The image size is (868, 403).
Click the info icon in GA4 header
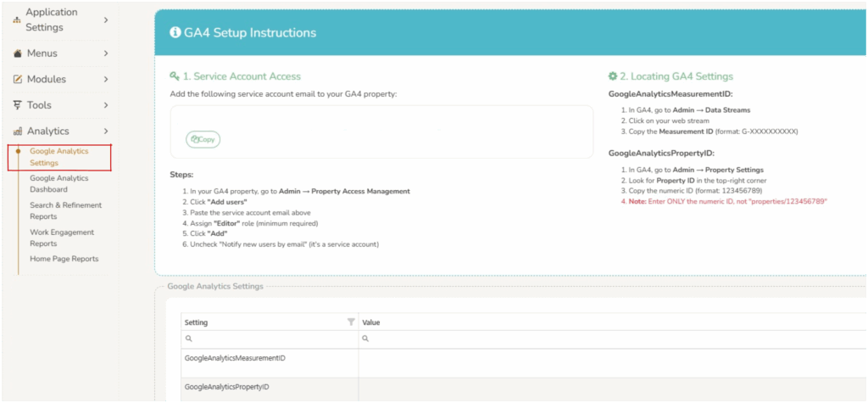click(x=175, y=33)
